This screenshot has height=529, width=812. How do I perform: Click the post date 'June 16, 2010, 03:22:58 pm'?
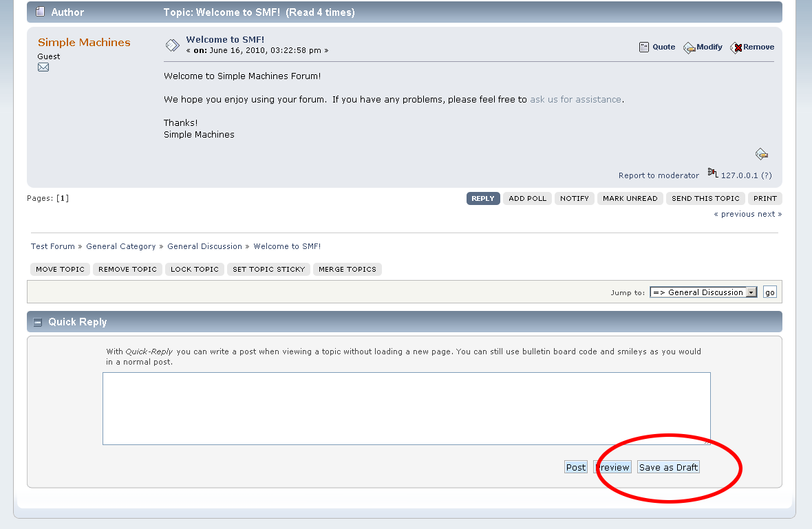pos(265,50)
